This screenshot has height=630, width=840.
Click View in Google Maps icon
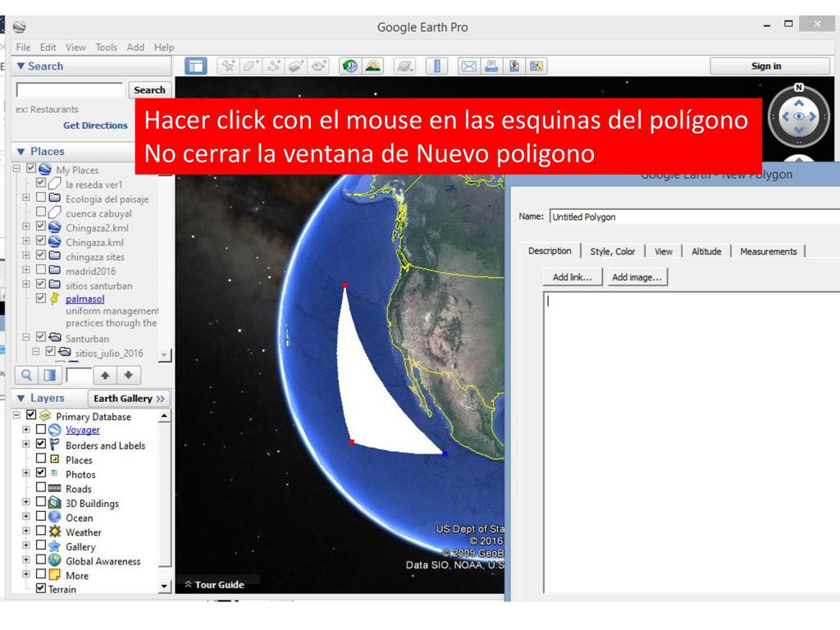click(x=536, y=66)
